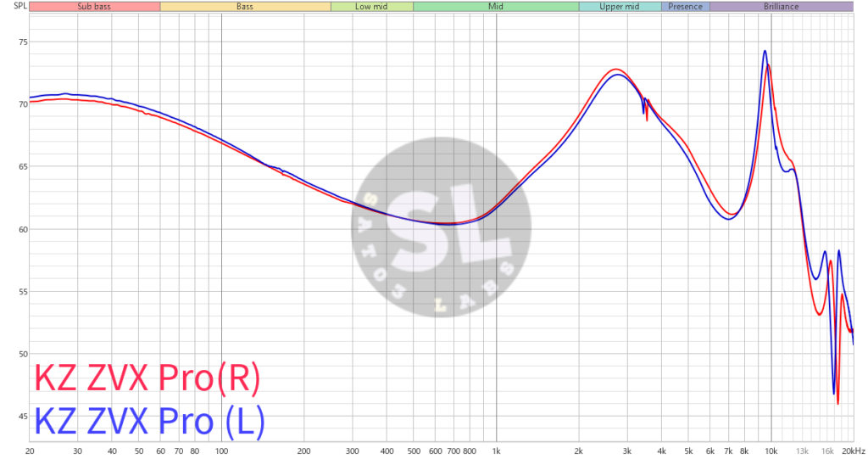The height and width of the screenshot is (459, 868).
Task: Click the 8k tick on the frequency axis
Action: click(744, 451)
